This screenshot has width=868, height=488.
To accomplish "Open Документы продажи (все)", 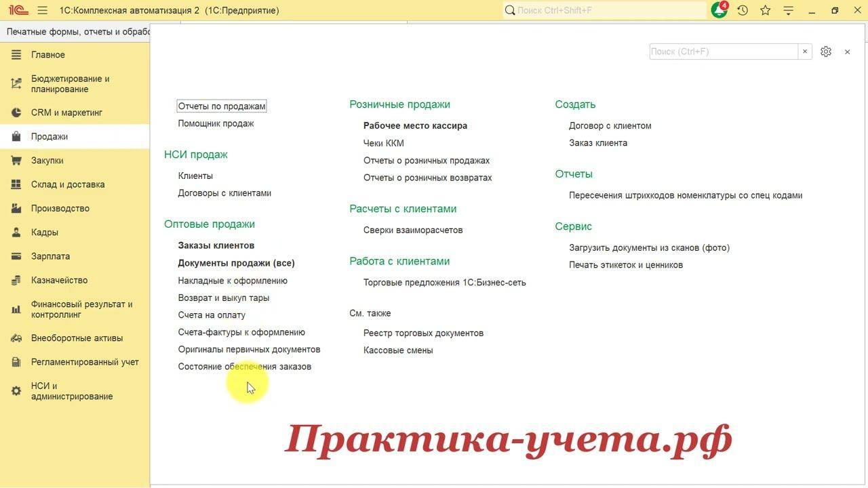I will click(236, 263).
